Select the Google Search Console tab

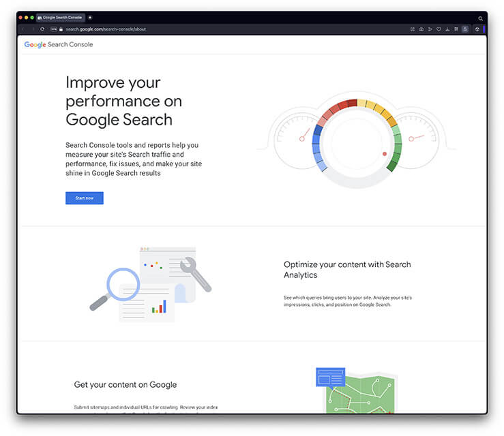click(x=60, y=18)
